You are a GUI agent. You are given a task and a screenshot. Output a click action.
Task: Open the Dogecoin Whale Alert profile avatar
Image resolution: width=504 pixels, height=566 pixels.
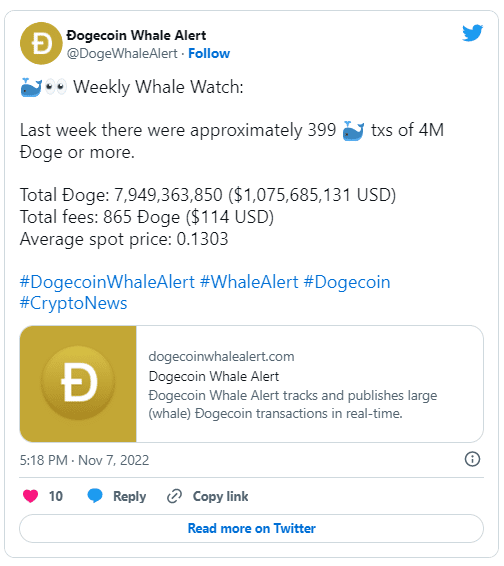pos(41,44)
